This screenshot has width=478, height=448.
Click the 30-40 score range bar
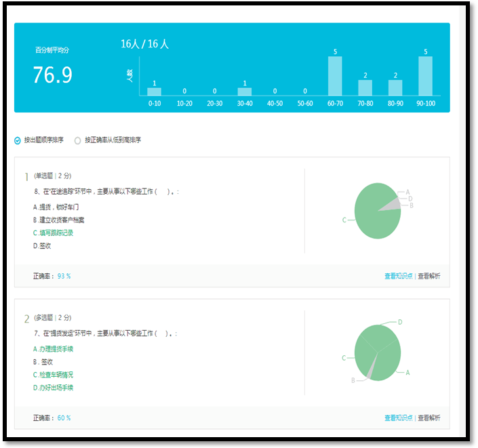[x=245, y=91]
